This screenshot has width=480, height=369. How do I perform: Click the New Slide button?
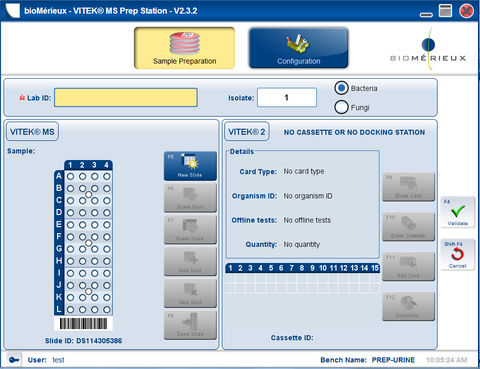pos(190,166)
